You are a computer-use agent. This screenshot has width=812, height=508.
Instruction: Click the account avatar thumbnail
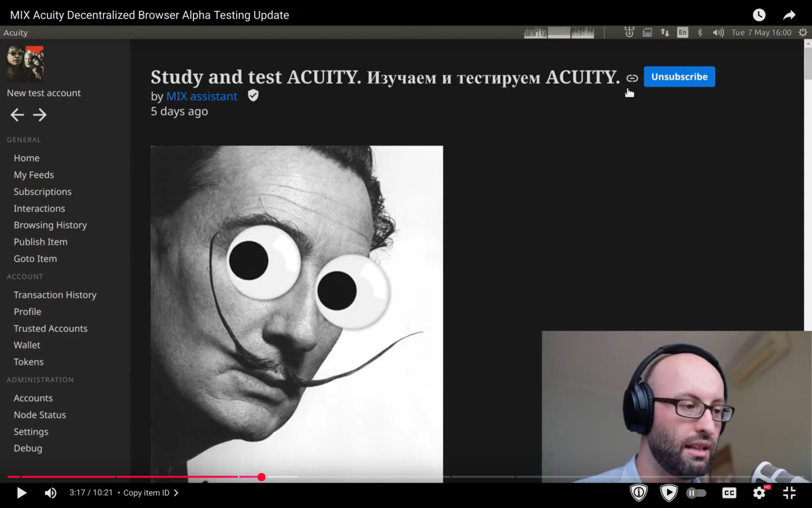pyautogui.click(x=25, y=64)
